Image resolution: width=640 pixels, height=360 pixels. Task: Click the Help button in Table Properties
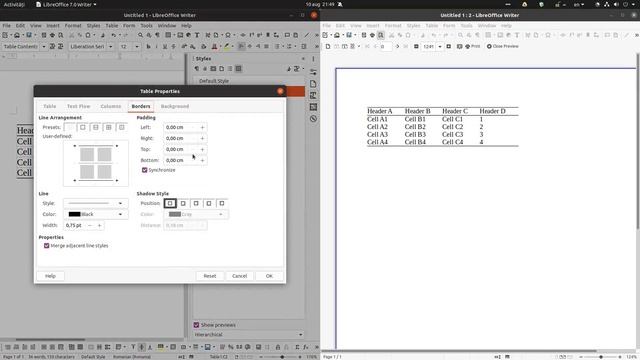(50, 276)
